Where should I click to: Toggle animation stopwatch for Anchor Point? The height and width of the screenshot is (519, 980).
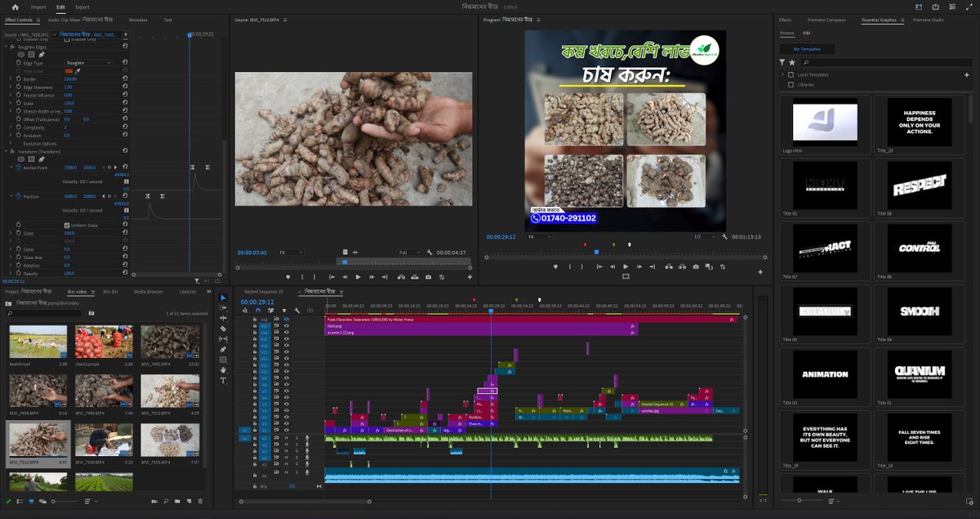point(17,167)
